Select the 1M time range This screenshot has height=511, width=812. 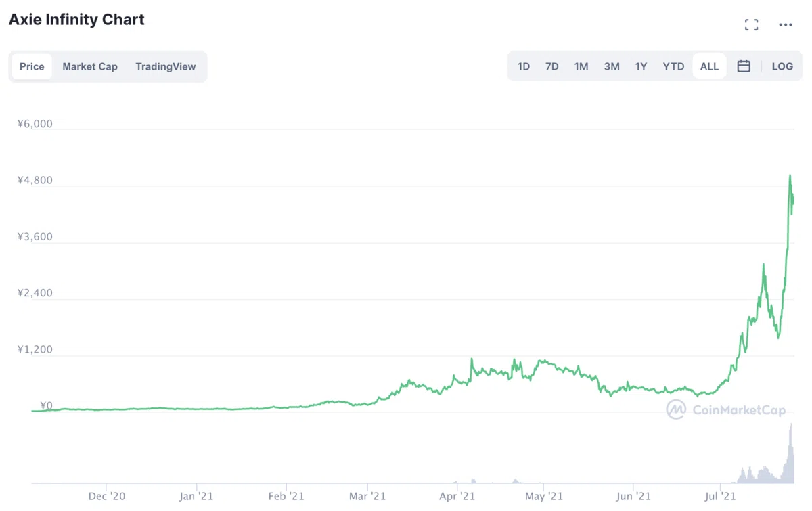(581, 66)
